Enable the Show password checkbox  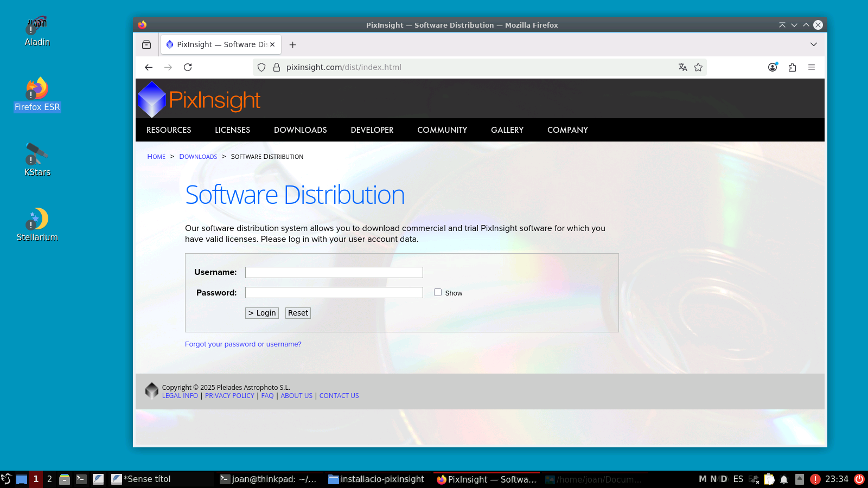pyautogui.click(x=438, y=292)
